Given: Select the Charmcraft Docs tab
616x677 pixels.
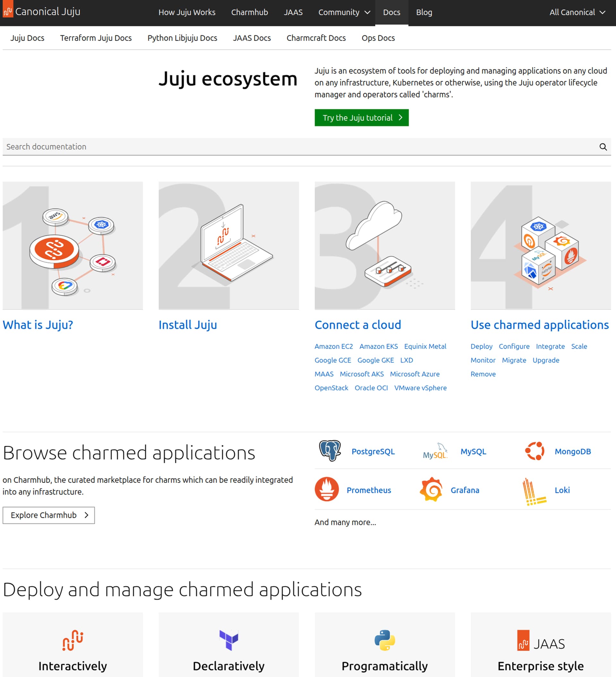Looking at the screenshot, I should click(x=316, y=38).
